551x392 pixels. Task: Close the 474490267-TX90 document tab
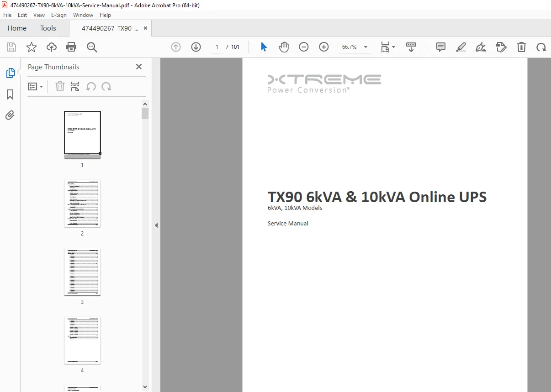tap(145, 28)
